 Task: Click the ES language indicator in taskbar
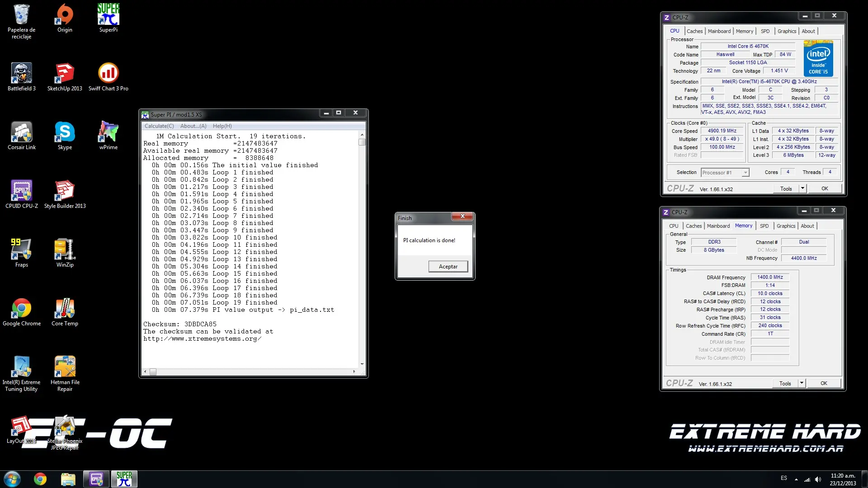point(784,478)
